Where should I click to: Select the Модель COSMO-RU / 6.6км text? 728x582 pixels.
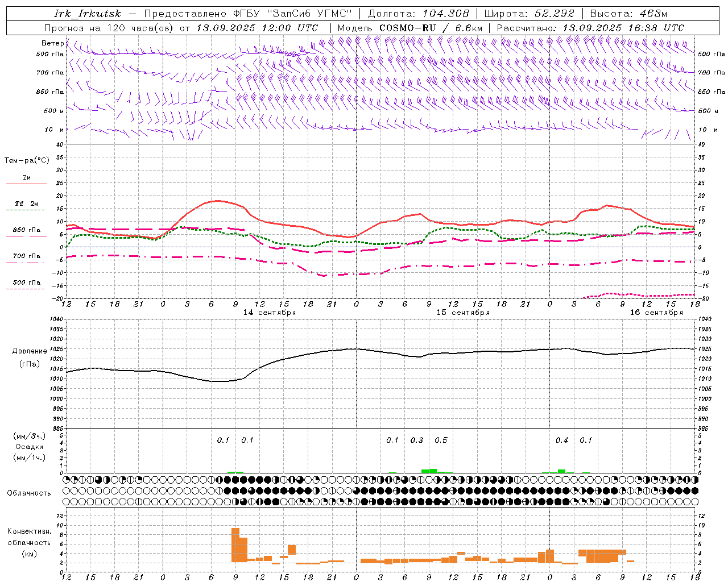410,28
